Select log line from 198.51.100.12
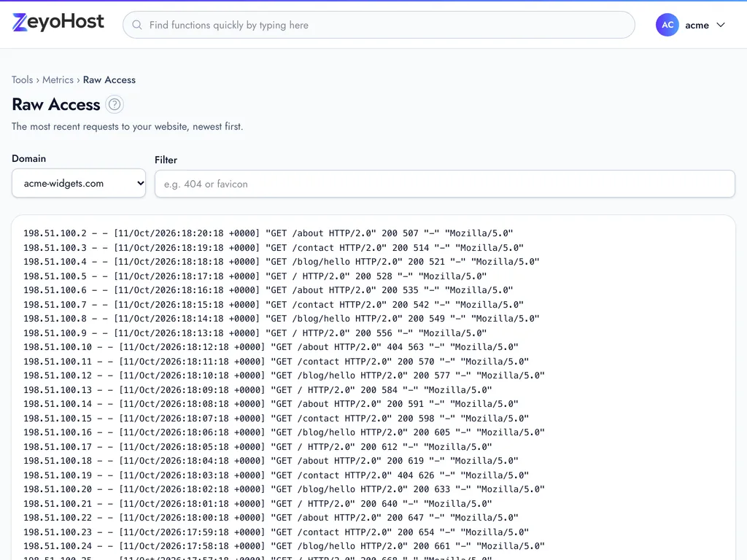The image size is (747, 560). 284,376
